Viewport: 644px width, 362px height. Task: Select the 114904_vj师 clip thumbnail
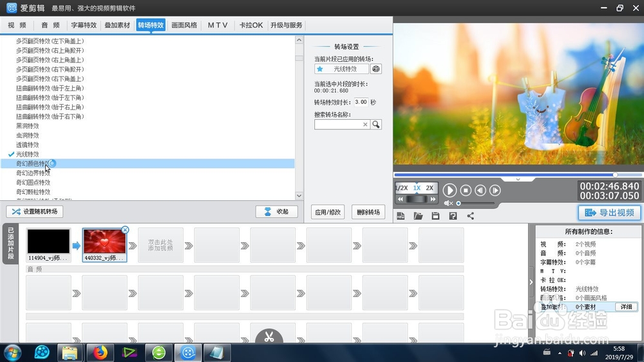(x=48, y=241)
